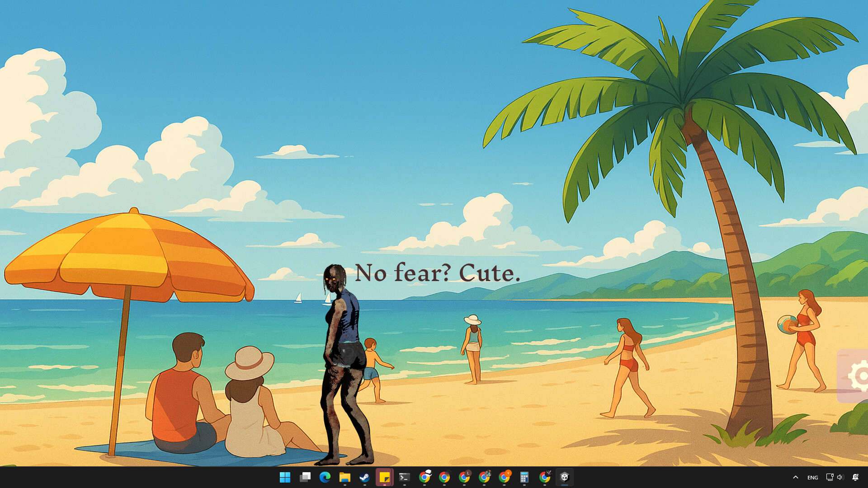Open Windows Terminal
Image resolution: width=868 pixels, height=488 pixels.
[405, 477]
